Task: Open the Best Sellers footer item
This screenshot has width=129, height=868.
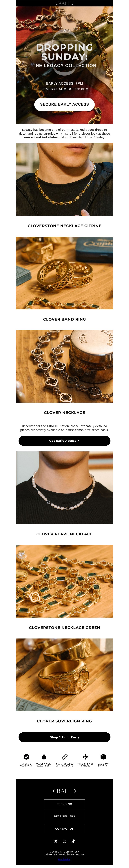Action: click(64, 816)
